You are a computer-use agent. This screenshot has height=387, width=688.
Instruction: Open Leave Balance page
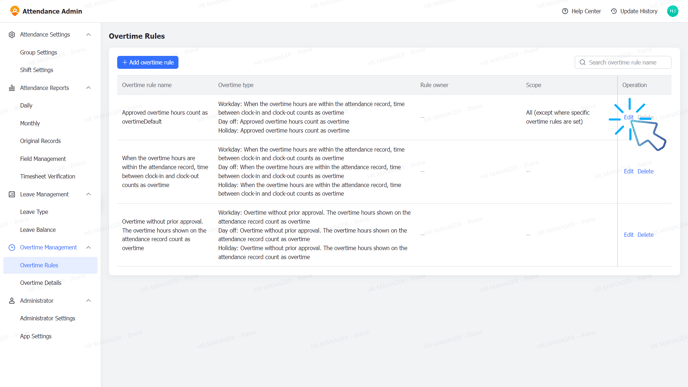click(x=38, y=230)
